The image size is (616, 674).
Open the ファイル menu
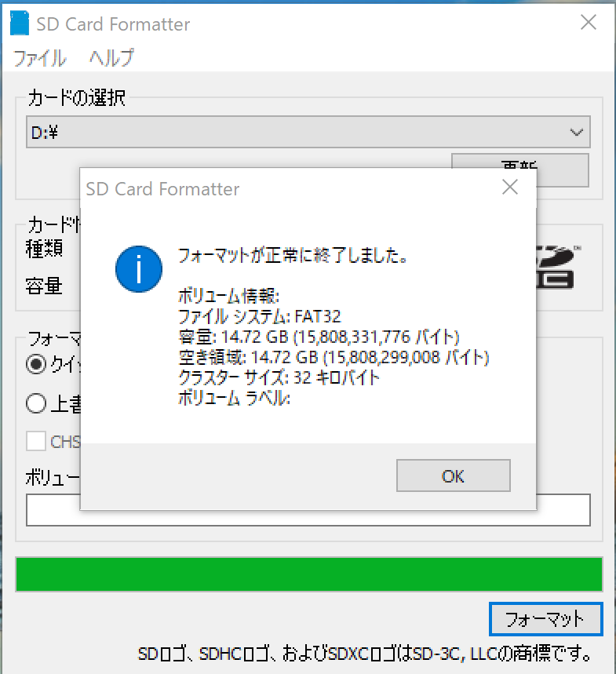pos(39,58)
